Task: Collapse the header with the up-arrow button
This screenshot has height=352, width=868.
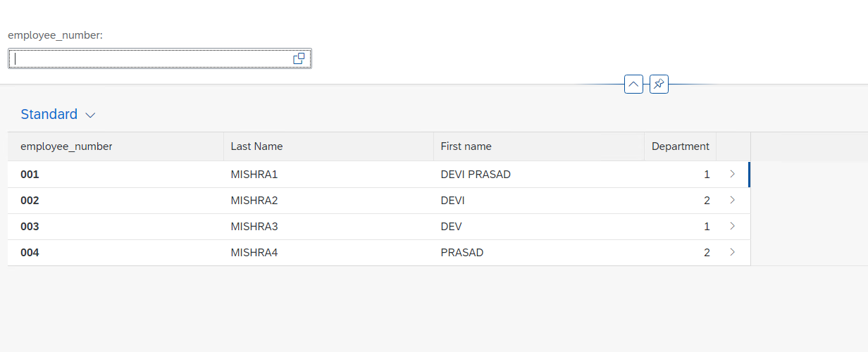Action: pos(633,84)
